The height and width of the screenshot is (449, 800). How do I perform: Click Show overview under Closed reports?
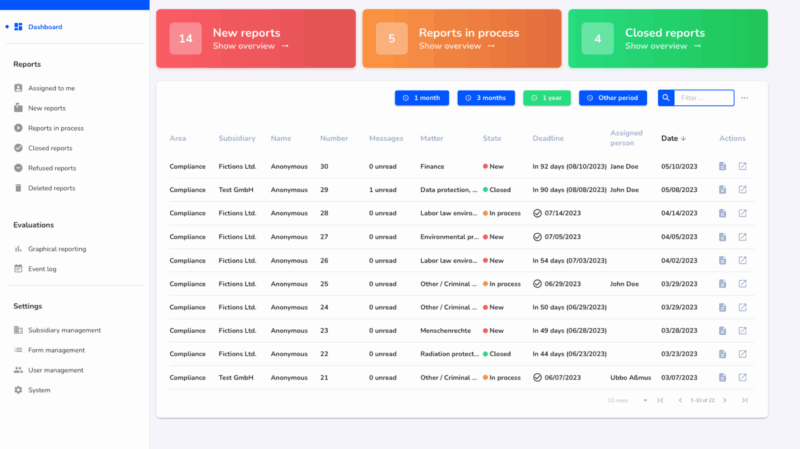(x=662, y=46)
